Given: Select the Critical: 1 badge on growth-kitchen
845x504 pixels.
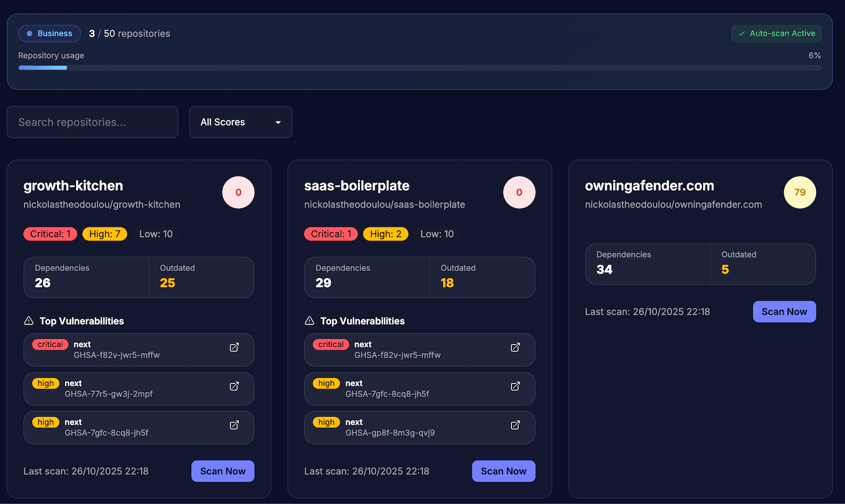Looking at the screenshot, I should (x=50, y=234).
